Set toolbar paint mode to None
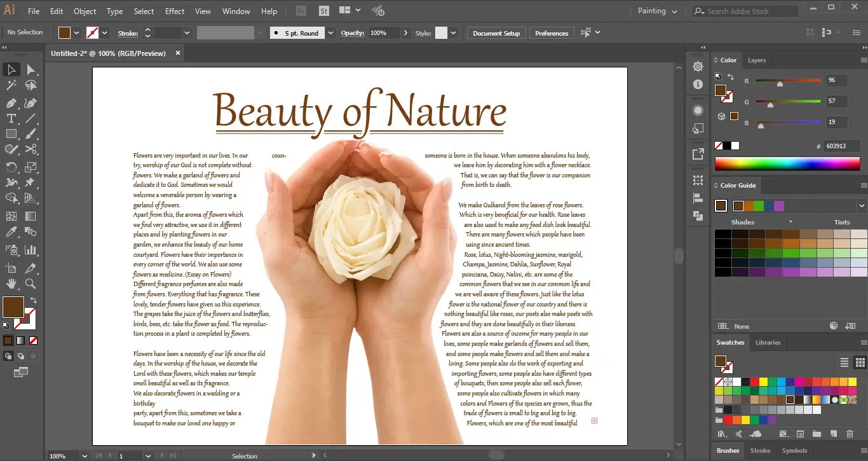This screenshot has width=868, height=461. click(x=34, y=341)
